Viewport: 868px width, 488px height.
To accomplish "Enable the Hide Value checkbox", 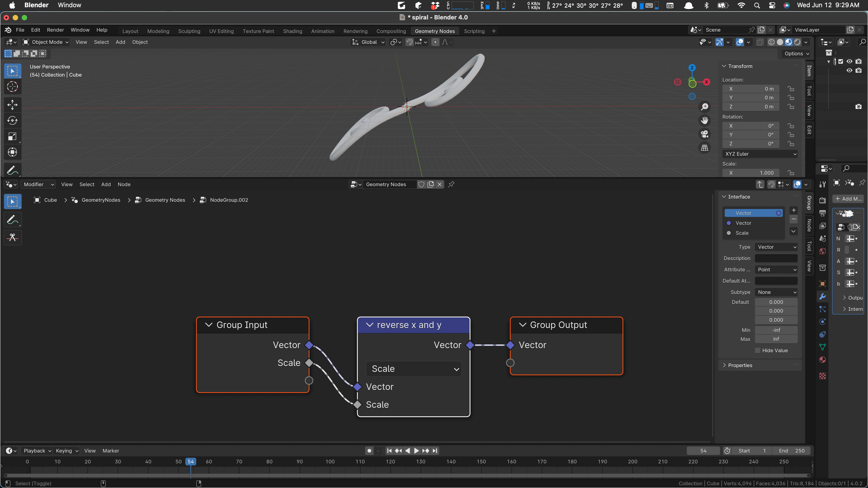I will tap(757, 350).
